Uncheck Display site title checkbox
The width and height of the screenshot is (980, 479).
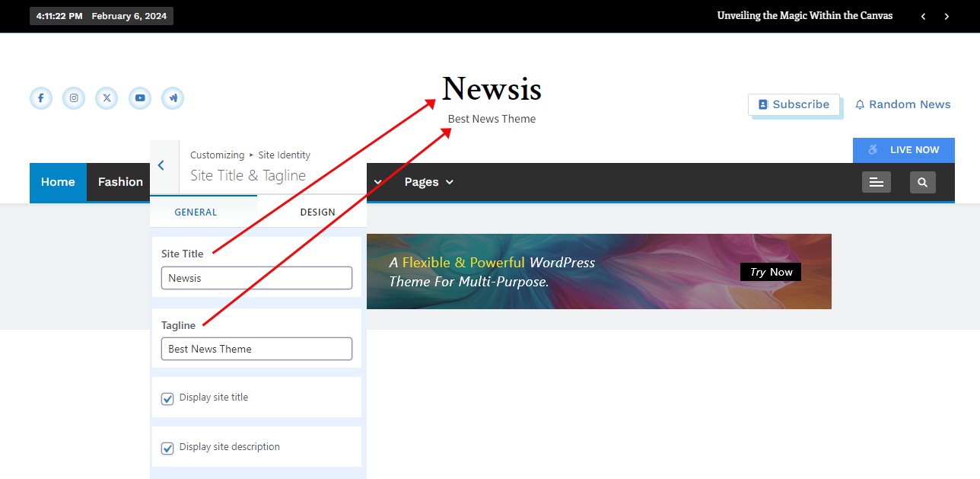pos(167,398)
